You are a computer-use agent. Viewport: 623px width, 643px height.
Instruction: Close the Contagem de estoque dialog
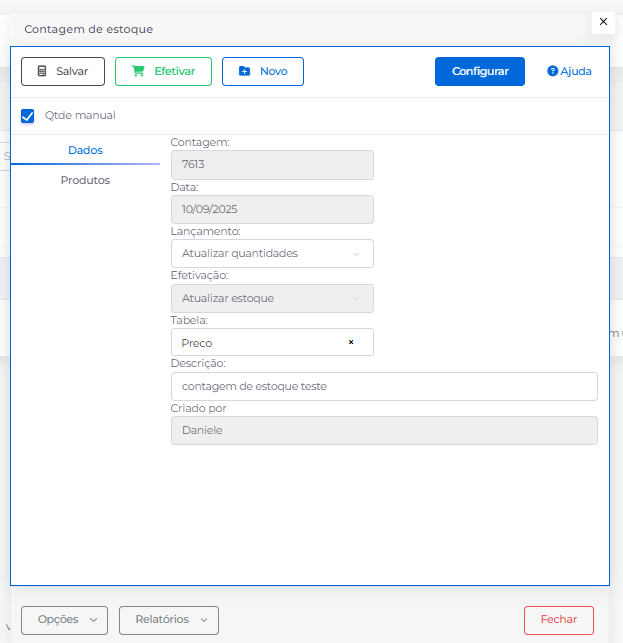tap(603, 21)
